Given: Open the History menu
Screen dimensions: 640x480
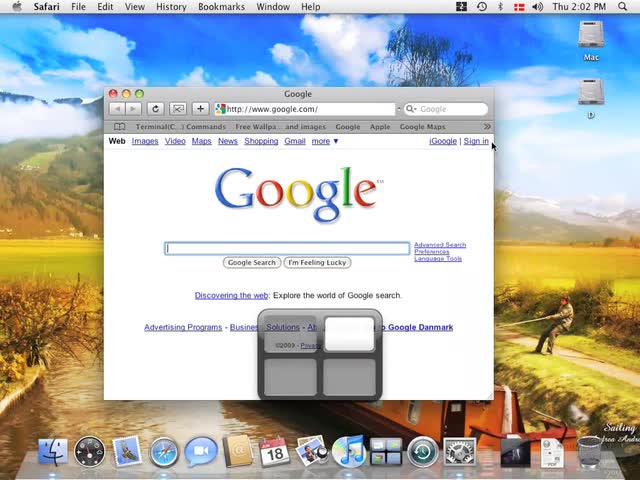Looking at the screenshot, I should click(x=171, y=7).
